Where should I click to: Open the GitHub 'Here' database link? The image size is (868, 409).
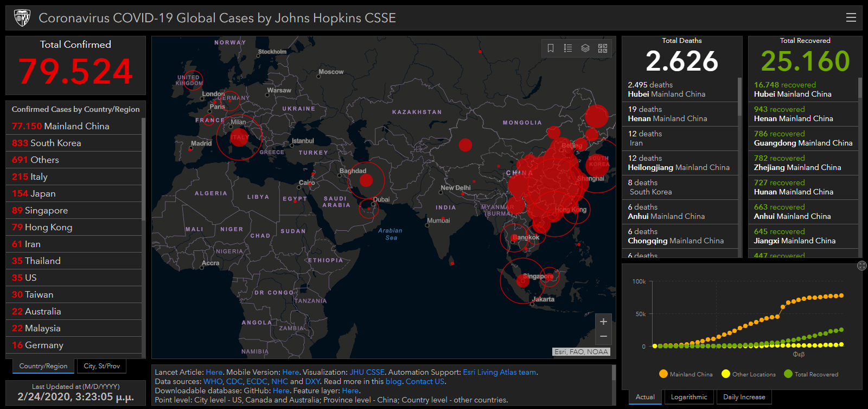coord(280,391)
